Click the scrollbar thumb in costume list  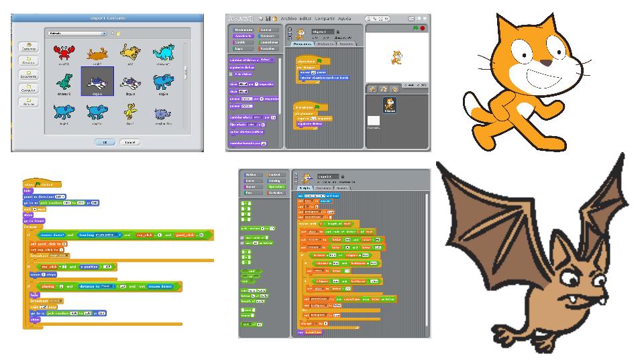186,72
